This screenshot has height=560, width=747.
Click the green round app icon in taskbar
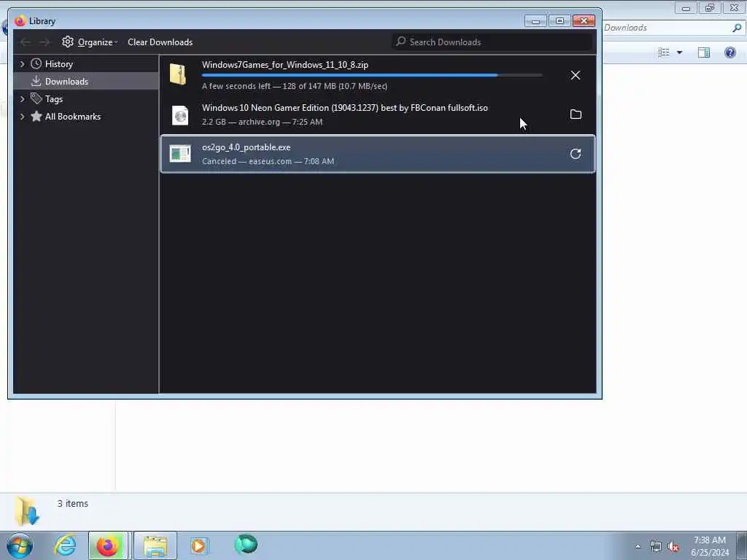tap(246, 544)
